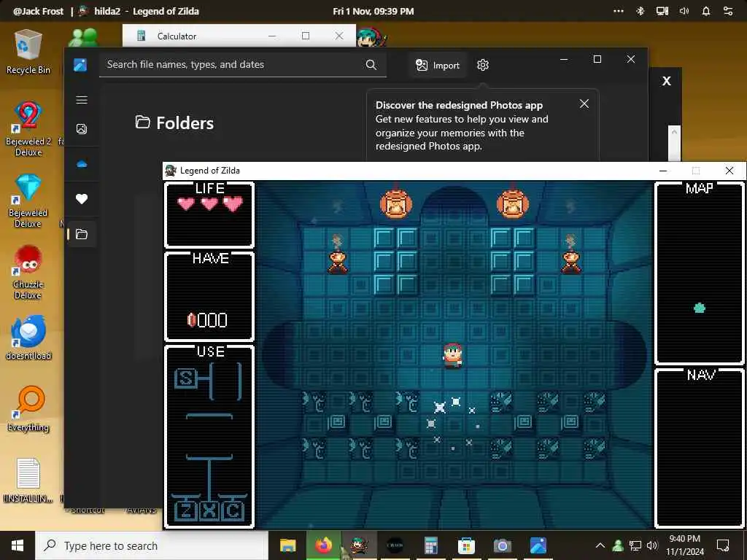Open the Everything search shortcut
This screenshot has height=560, width=747.
(x=28, y=408)
